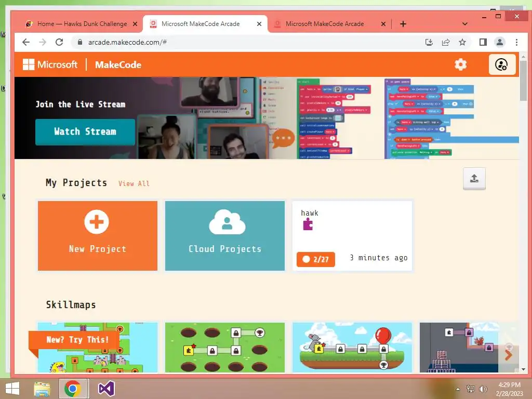Reload the page
Image resolution: width=532 pixels, height=399 pixels.
59,42
